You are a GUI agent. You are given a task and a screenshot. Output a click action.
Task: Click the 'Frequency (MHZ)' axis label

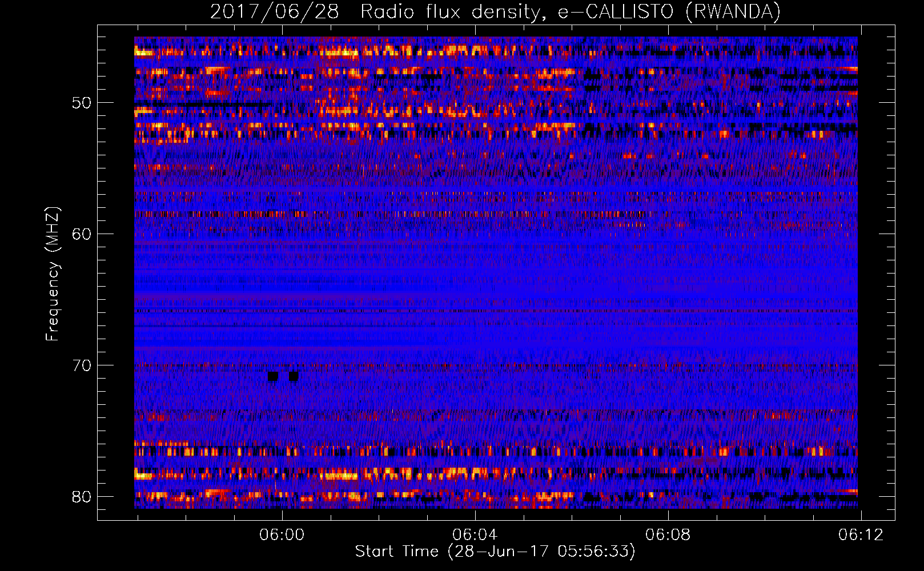coord(53,274)
